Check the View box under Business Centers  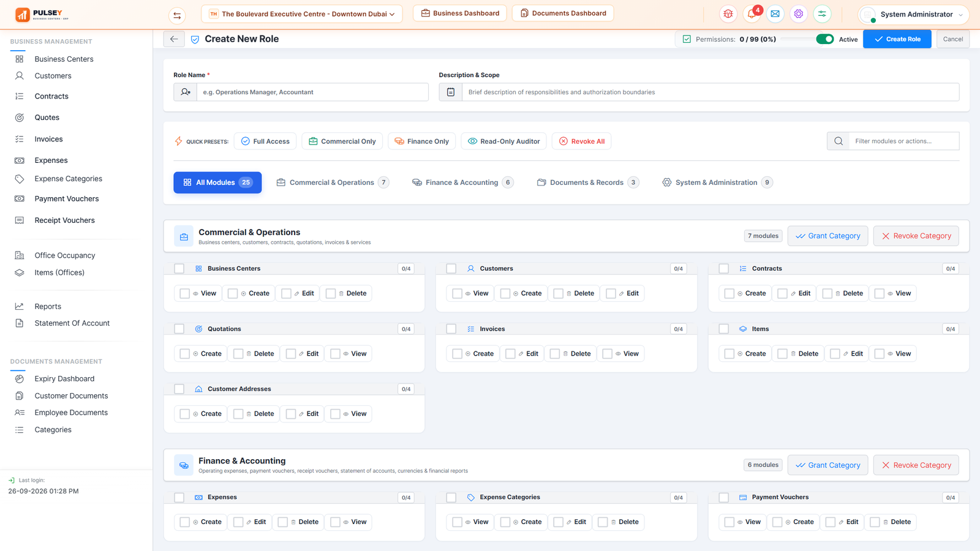pyautogui.click(x=184, y=293)
